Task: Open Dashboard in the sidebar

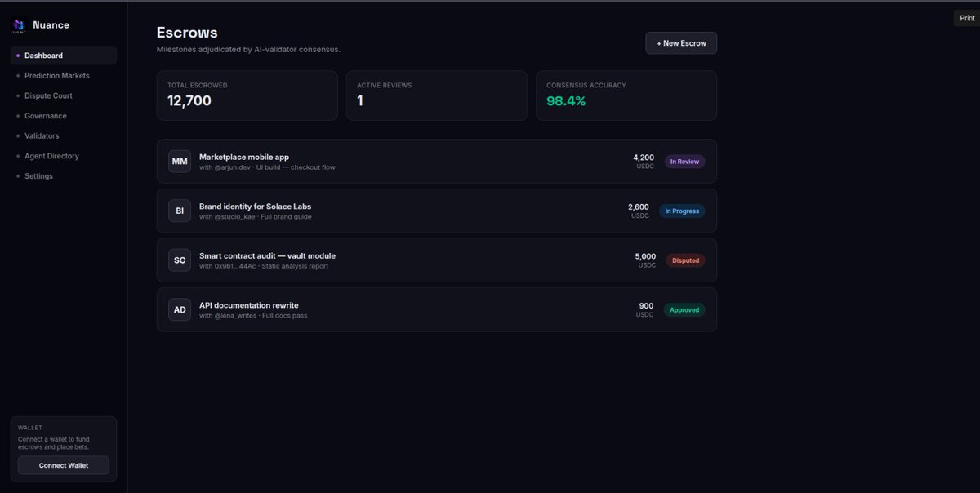Action: click(x=64, y=56)
